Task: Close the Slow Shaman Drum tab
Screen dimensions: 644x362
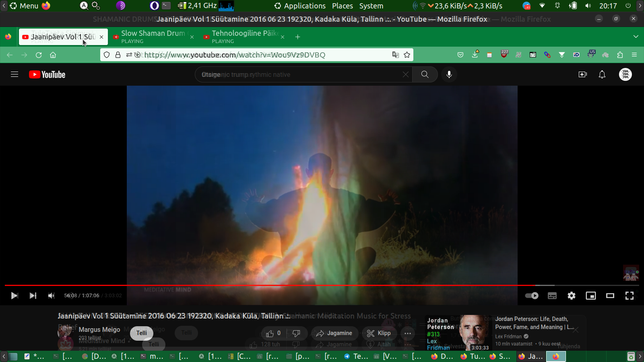Action: [x=192, y=37]
